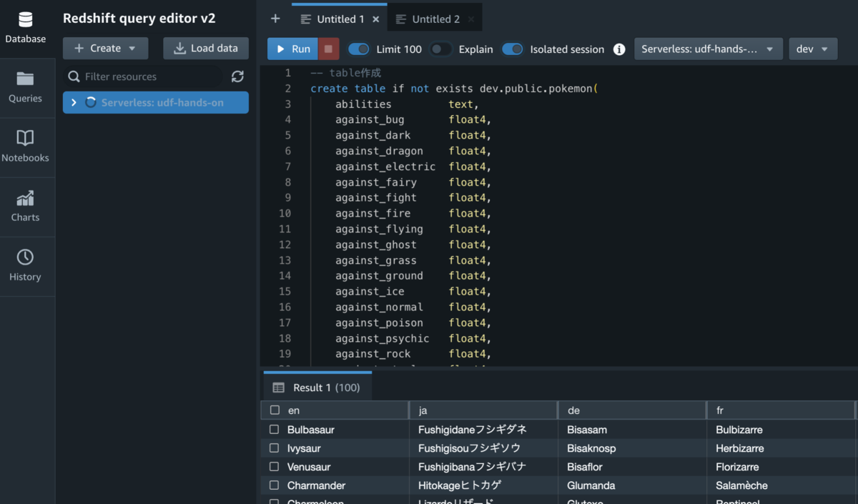Expand the Serverless: udf-hands-on tree node
This screenshot has height=504, width=858.
pyautogui.click(x=74, y=103)
